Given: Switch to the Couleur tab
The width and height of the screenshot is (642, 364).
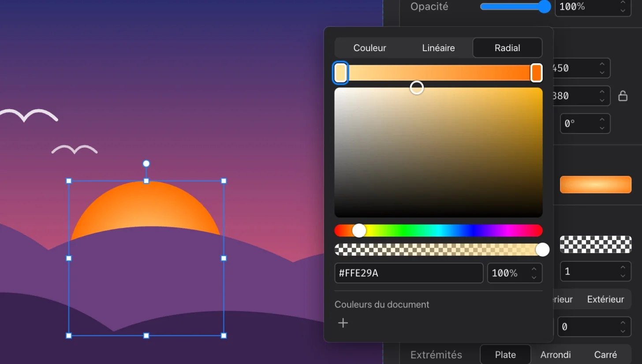Looking at the screenshot, I should click(370, 48).
